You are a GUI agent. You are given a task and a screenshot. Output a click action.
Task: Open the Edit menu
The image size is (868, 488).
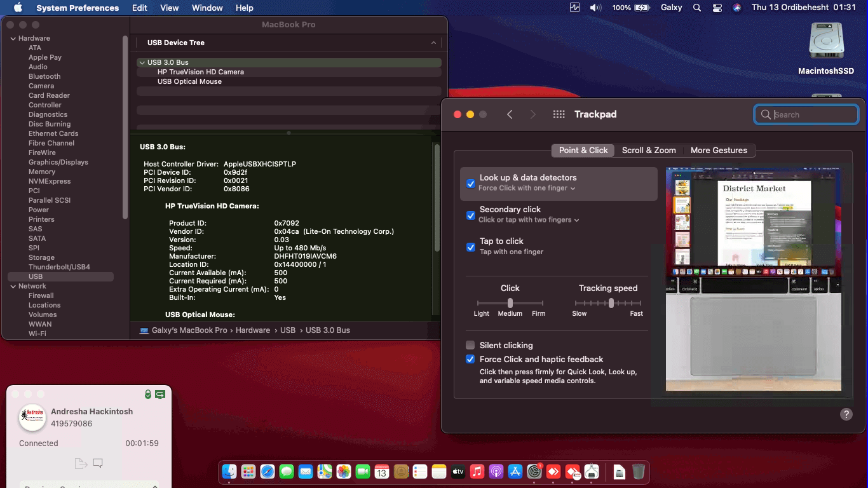tap(140, 8)
